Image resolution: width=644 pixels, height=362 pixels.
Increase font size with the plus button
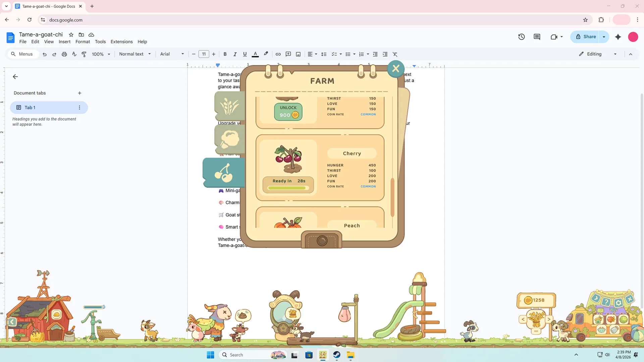coord(214,54)
